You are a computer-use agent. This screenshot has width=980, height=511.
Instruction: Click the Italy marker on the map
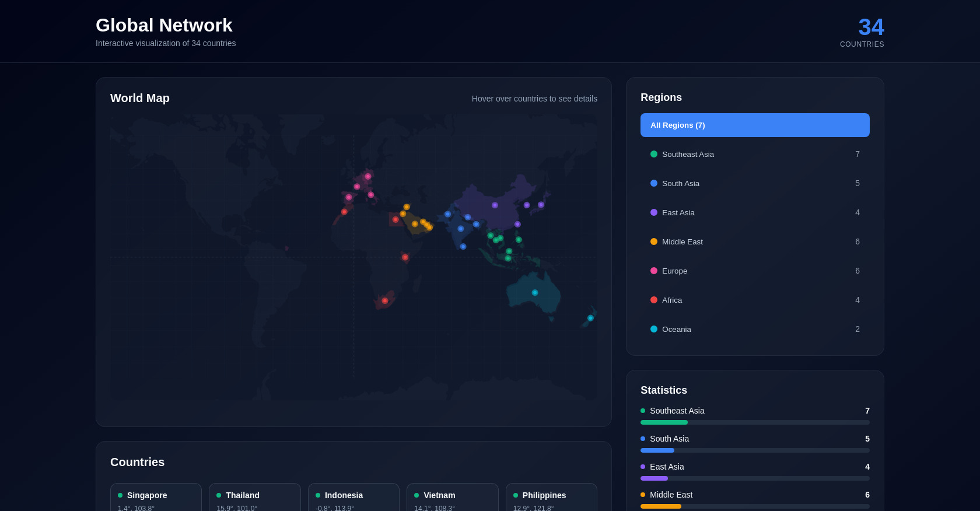tap(371, 195)
